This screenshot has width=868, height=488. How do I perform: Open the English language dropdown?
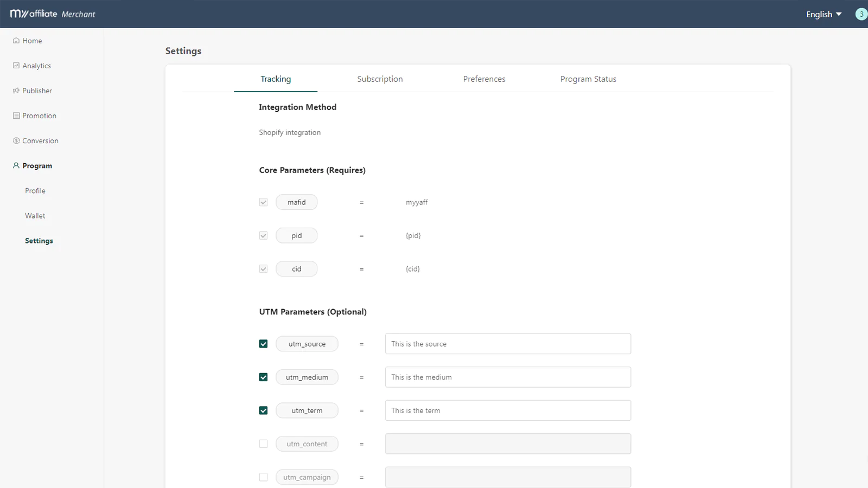click(x=823, y=14)
